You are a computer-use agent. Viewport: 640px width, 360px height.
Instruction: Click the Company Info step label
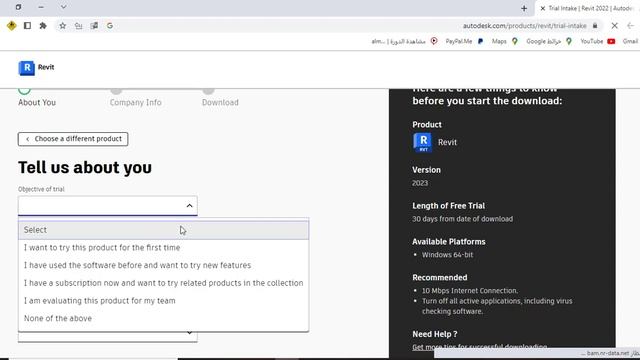(136, 102)
